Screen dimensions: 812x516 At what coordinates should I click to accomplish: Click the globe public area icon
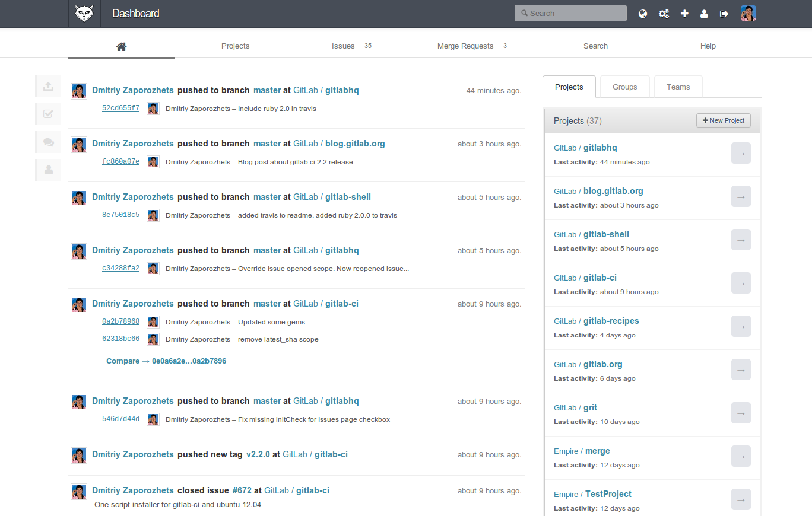[x=643, y=13]
